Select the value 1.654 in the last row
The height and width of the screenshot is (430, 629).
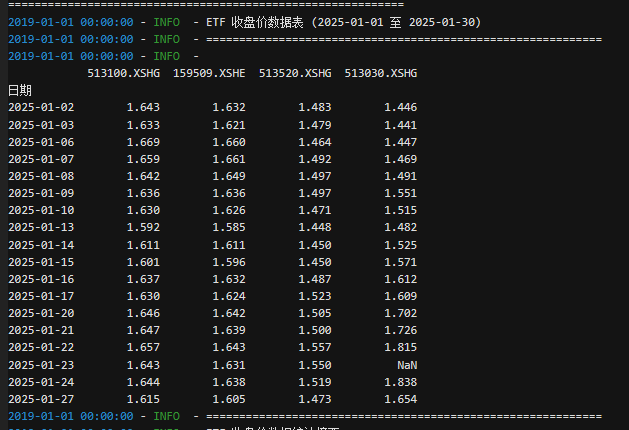[x=400, y=398]
